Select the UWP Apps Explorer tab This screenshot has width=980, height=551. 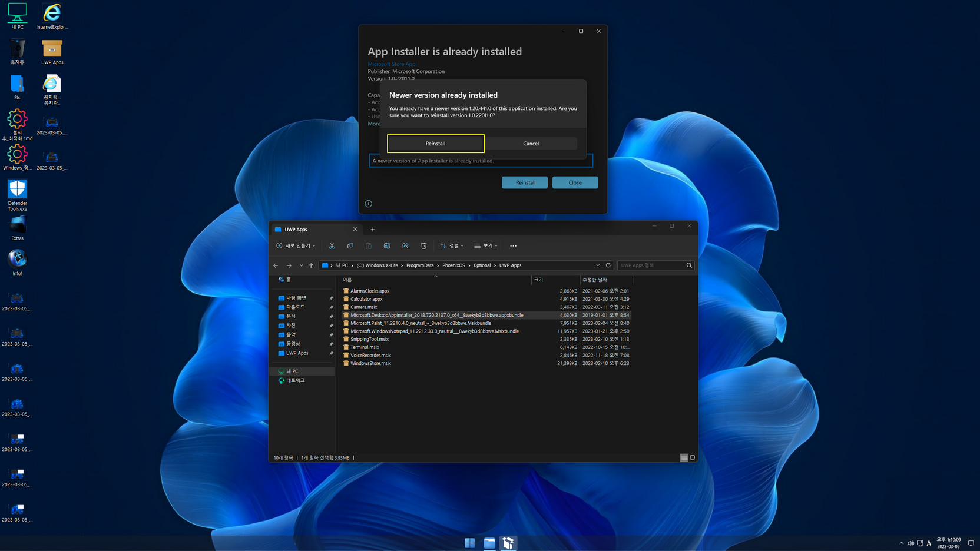315,230
